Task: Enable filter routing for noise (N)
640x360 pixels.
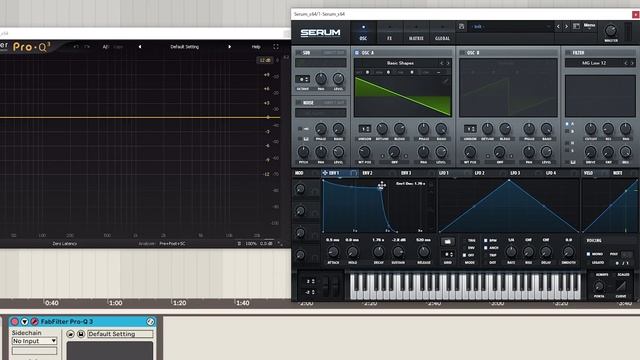Action: tap(567, 143)
